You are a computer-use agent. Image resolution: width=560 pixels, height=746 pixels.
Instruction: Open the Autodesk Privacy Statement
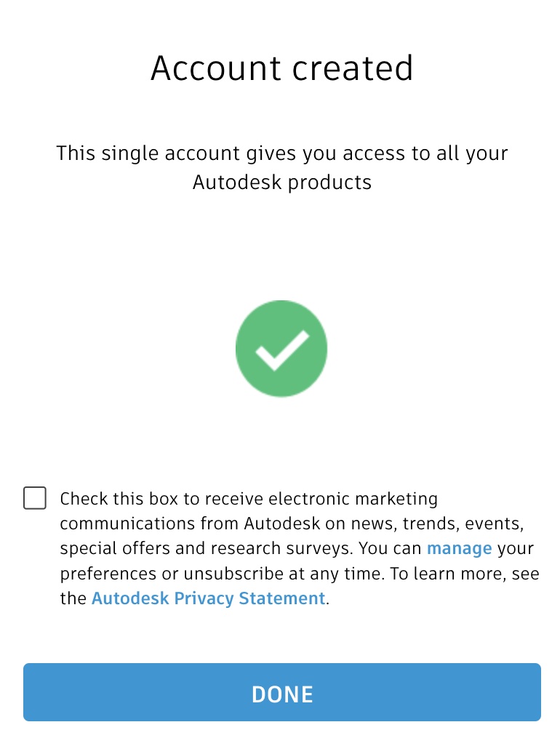[x=208, y=598]
